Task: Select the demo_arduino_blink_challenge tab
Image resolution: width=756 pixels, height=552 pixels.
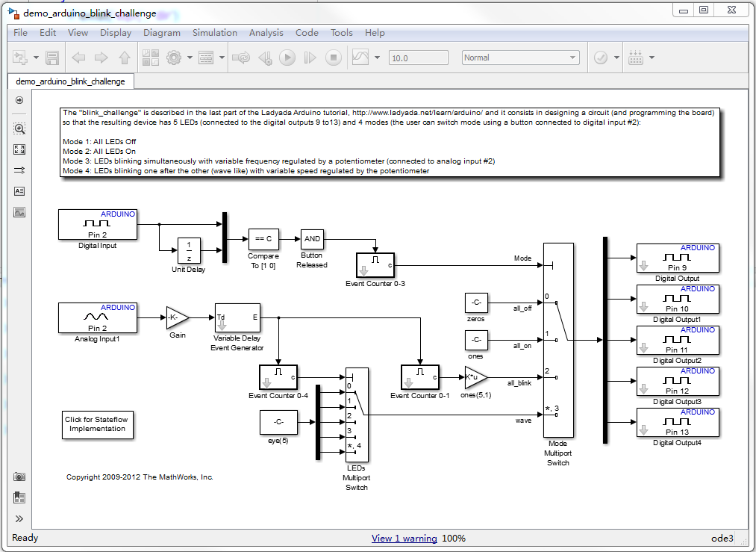Action: click(71, 81)
